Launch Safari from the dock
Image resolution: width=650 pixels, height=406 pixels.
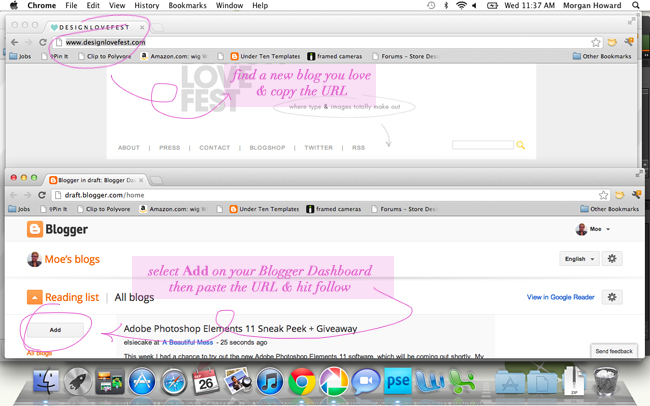174,381
